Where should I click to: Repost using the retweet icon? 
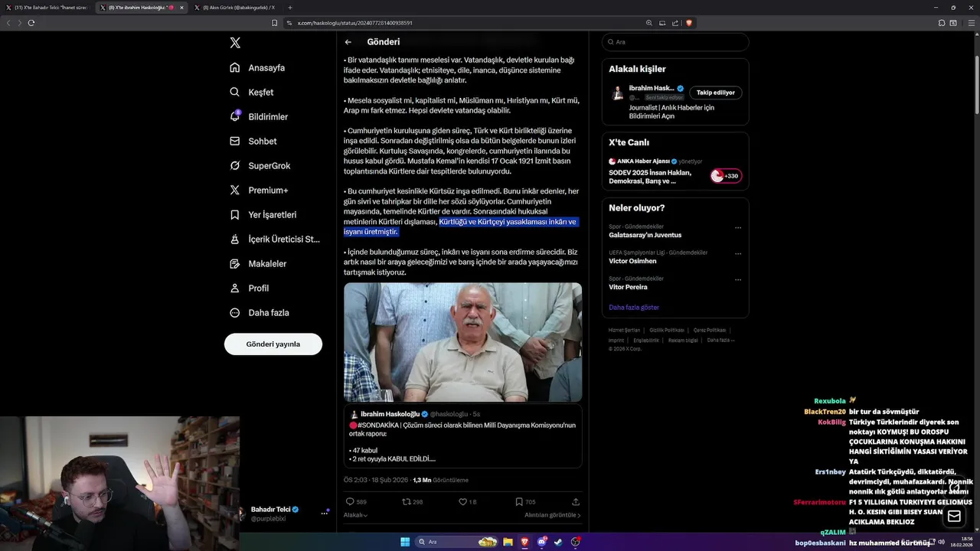pos(407,501)
